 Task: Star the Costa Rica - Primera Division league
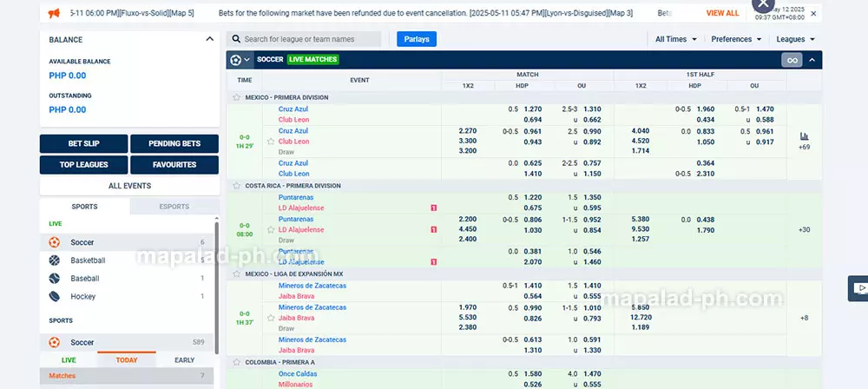point(236,186)
